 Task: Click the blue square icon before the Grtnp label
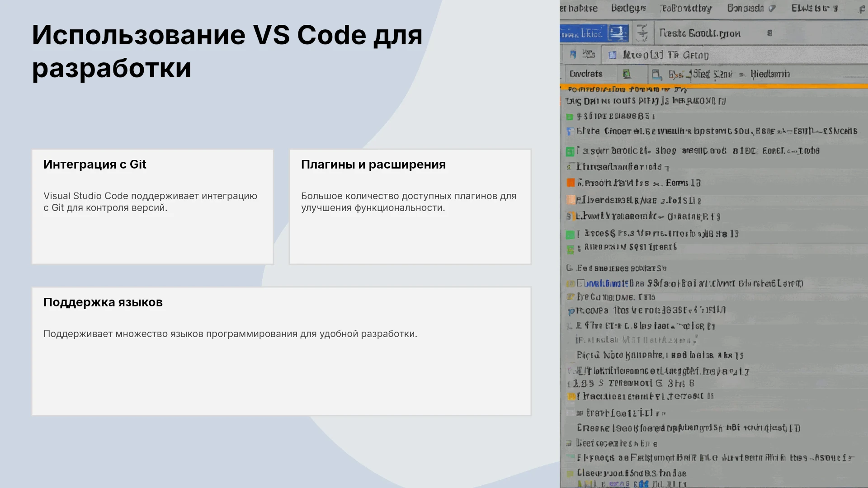point(612,55)
